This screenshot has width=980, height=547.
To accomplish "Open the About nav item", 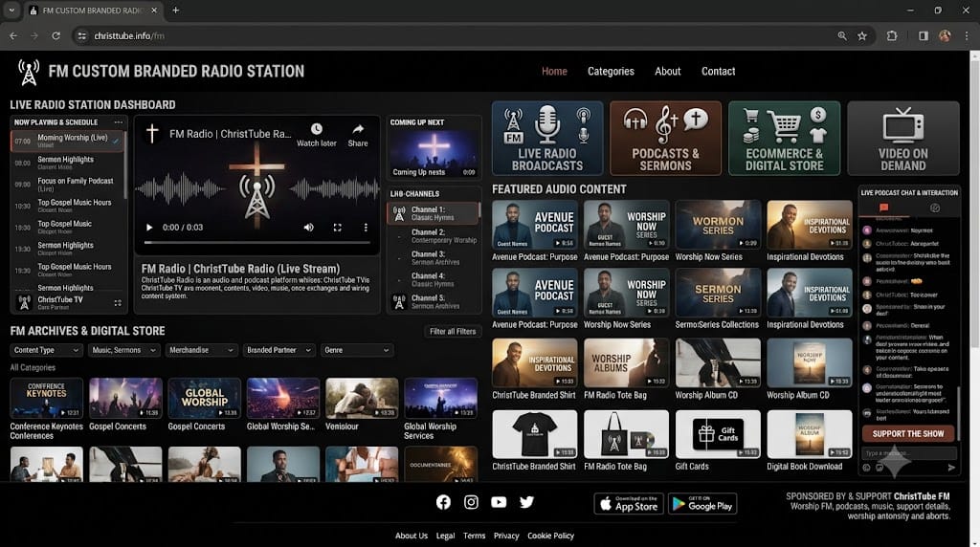I will (667, 71).
